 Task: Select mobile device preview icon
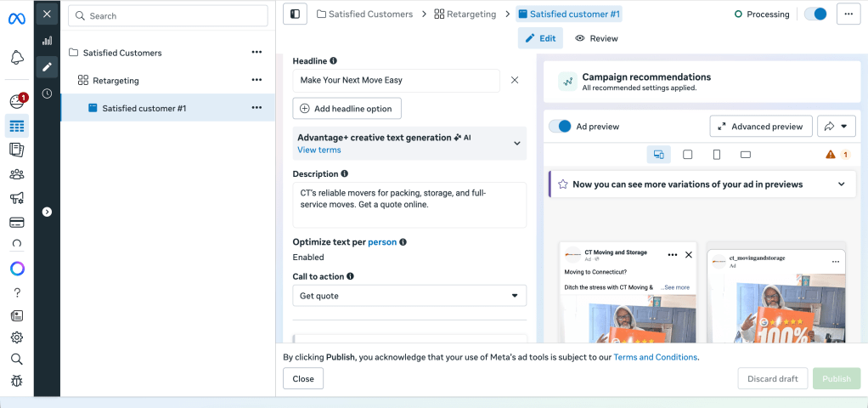tap(716, 155)
